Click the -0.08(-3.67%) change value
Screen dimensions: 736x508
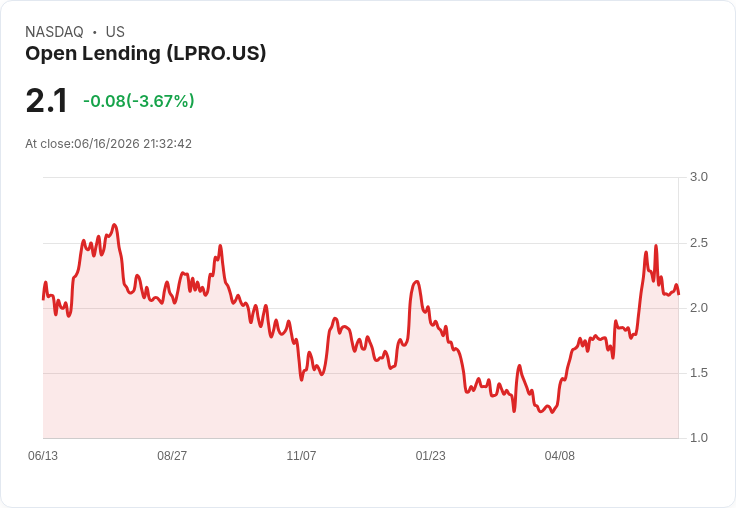pos(139,101)
